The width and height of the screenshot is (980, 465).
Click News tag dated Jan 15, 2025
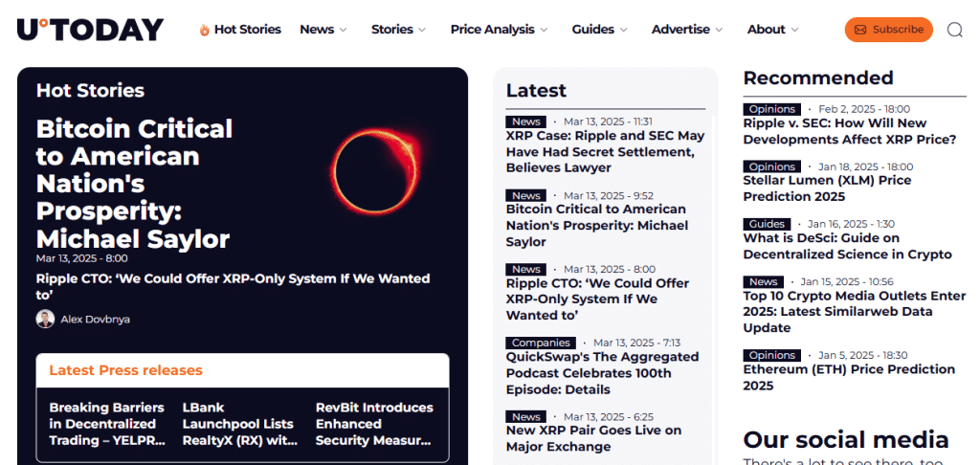(x=764, y=282)
